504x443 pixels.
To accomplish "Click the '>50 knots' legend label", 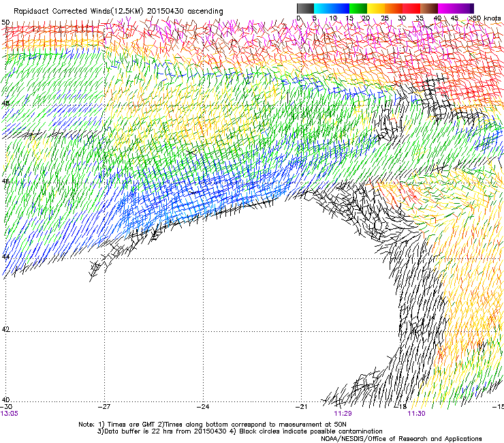I will click(484, 18).
